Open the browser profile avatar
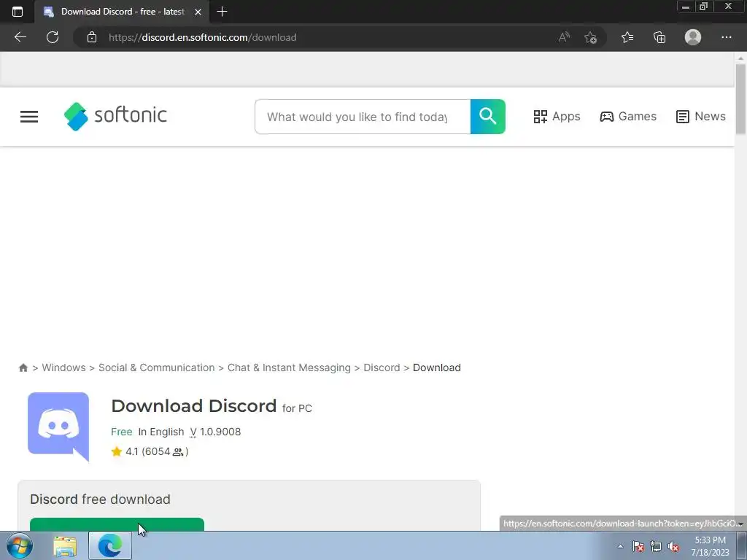Screen dimensions: 747x560 [693, 37]
